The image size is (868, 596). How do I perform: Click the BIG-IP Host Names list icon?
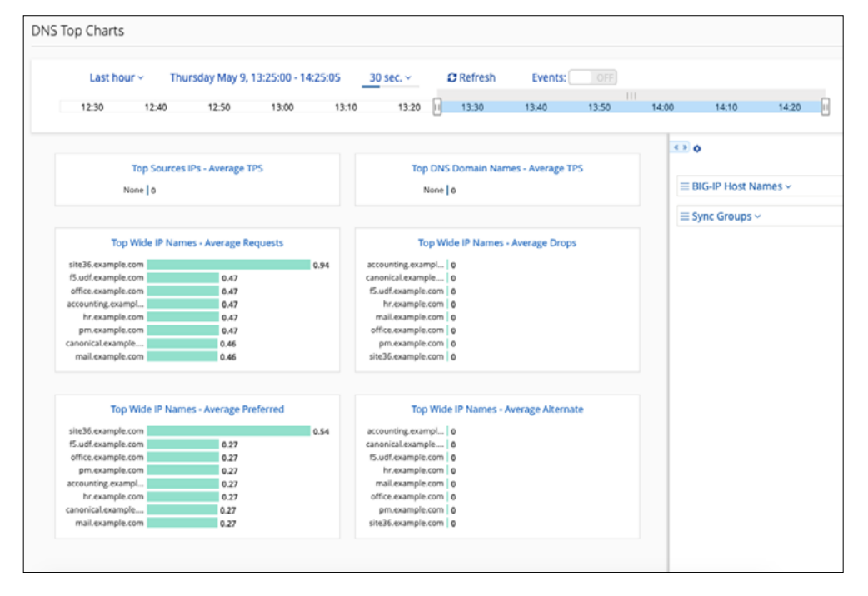pyautogui.click(x=685, y=186)
